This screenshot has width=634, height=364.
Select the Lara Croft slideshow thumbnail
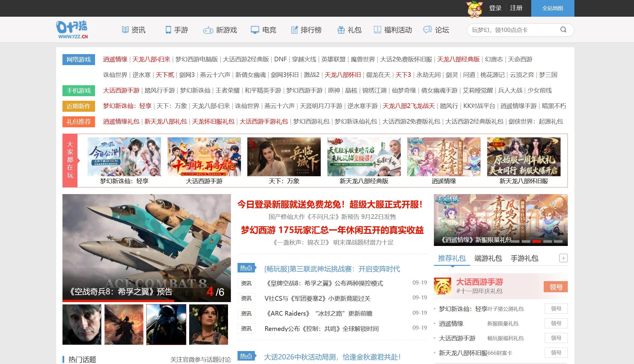[x=208, y=325]
